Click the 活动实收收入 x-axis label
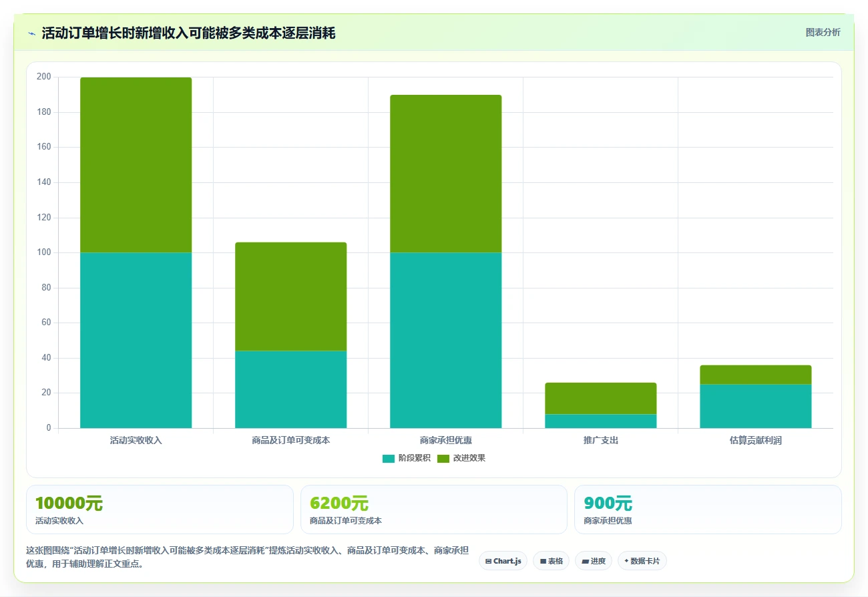 coord(136,441)
